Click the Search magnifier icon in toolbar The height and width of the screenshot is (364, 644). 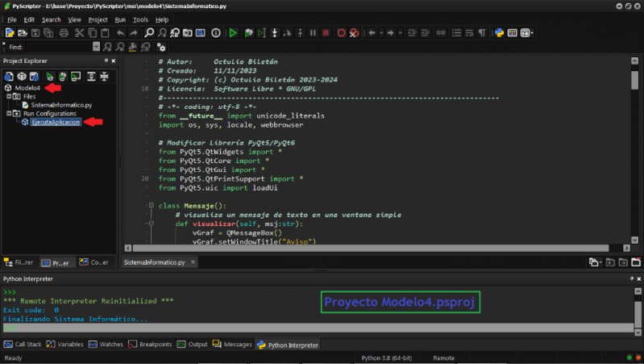[149, 33]
